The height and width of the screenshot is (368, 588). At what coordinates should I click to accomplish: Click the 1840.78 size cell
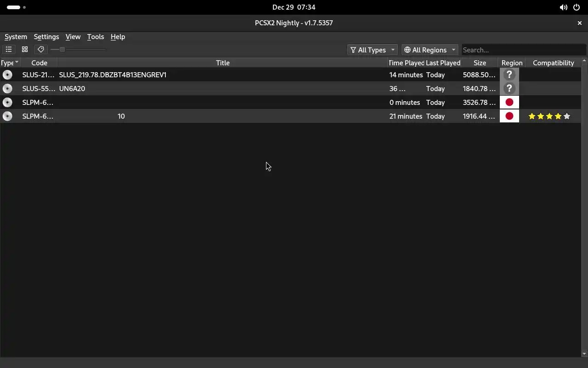479,88
